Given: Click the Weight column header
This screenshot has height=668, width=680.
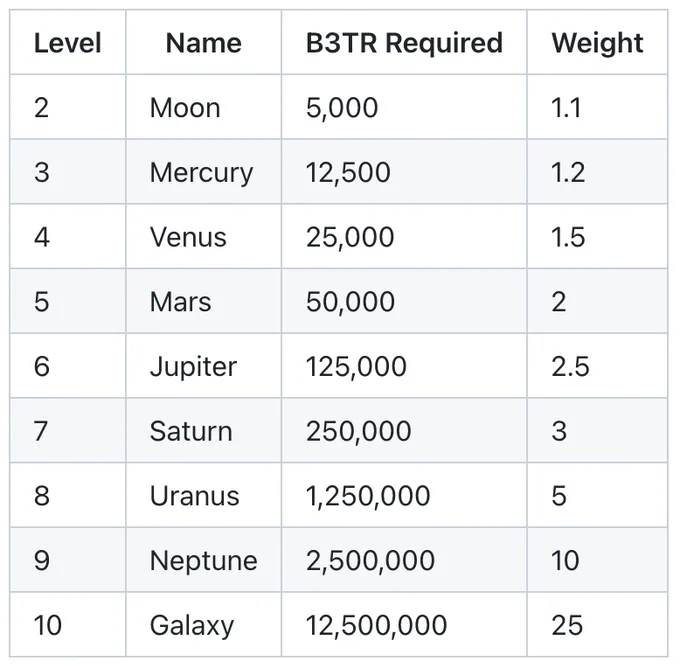Looking at the screenshot, I should point(597,43).
